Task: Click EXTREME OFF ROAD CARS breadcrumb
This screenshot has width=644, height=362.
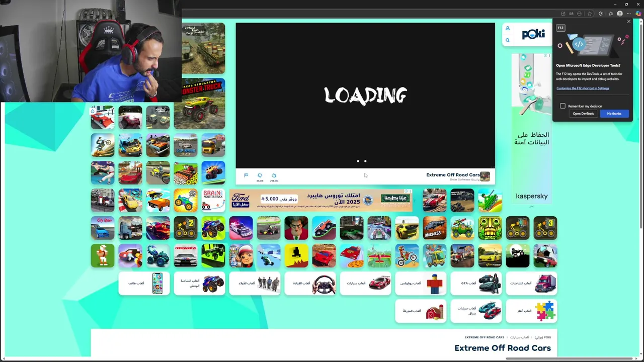Action: 485,337
